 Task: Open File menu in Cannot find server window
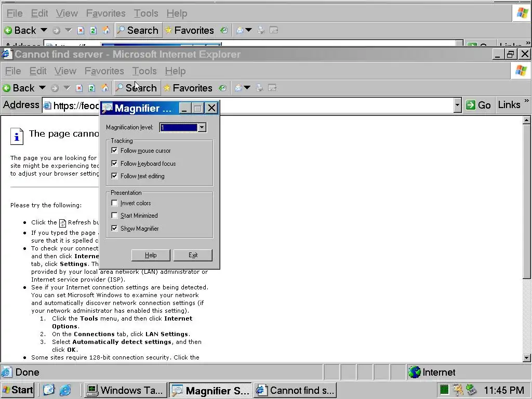[x=13, y=71]
